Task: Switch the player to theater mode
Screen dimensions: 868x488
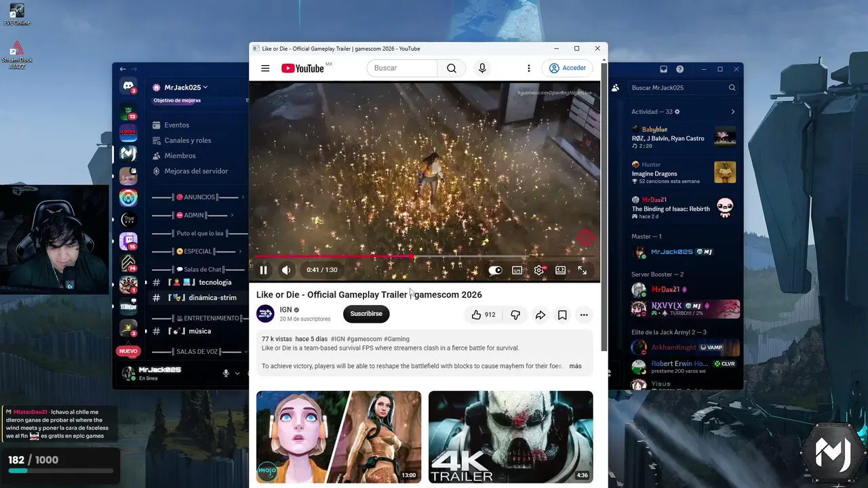Action: point(560,270)
